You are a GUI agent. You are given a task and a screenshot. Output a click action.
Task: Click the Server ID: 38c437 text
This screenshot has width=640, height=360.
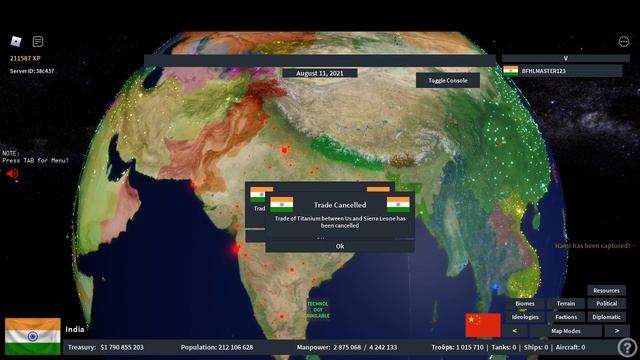(x=32, y=71)
